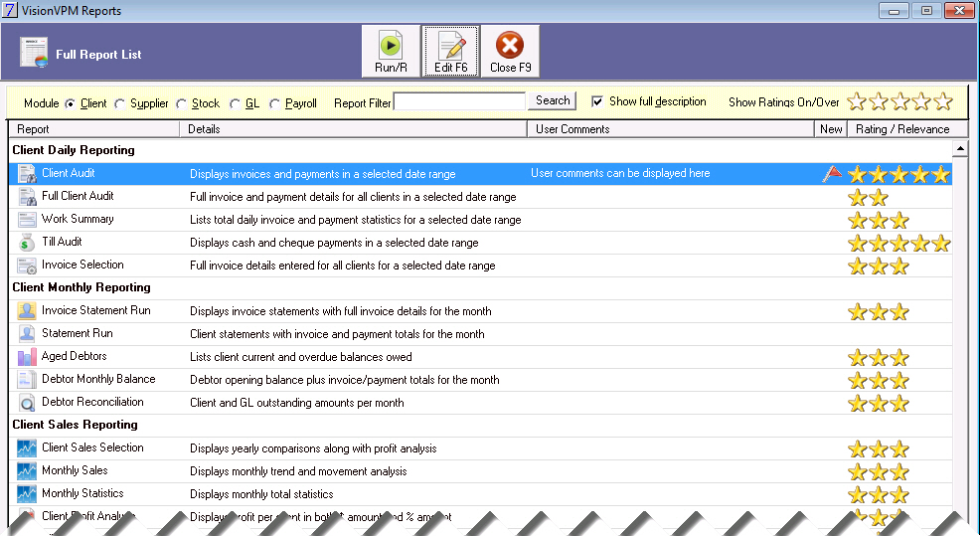
Task: Click the Invoice Statement Run icon
Action: pos(27,311)
